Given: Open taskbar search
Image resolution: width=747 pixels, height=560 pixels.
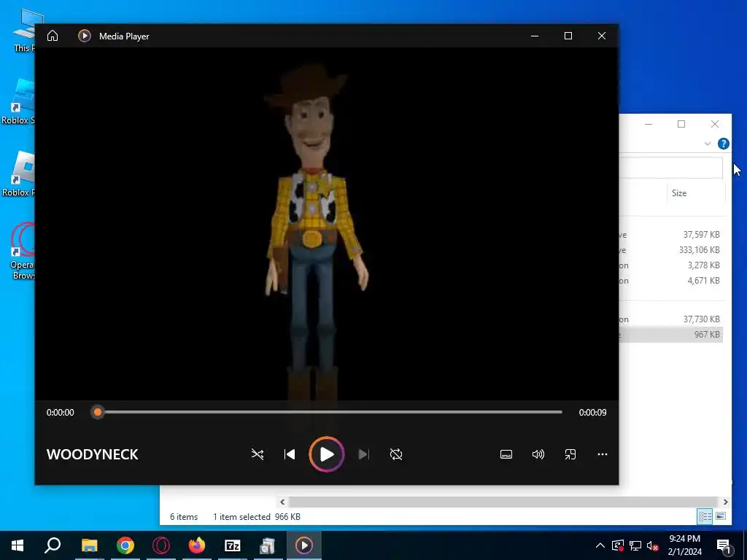Looking at the screenshot, I should [53, 545].
